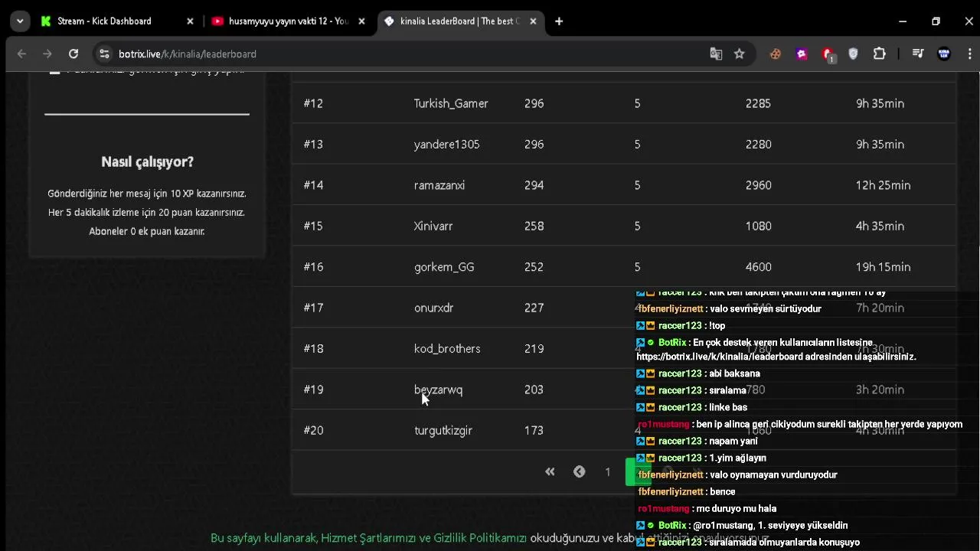980x551 pixels.
Task: Click Turkish_Gamer's XP value 2285
Action: 758,103
